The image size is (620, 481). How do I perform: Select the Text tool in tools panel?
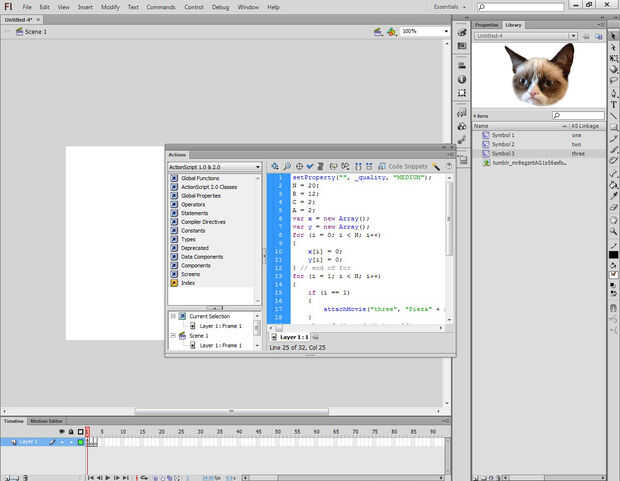[x=613, y=103]
